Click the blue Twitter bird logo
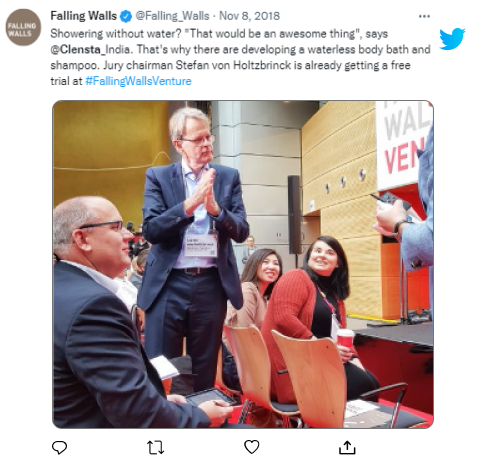 [452, 39]
